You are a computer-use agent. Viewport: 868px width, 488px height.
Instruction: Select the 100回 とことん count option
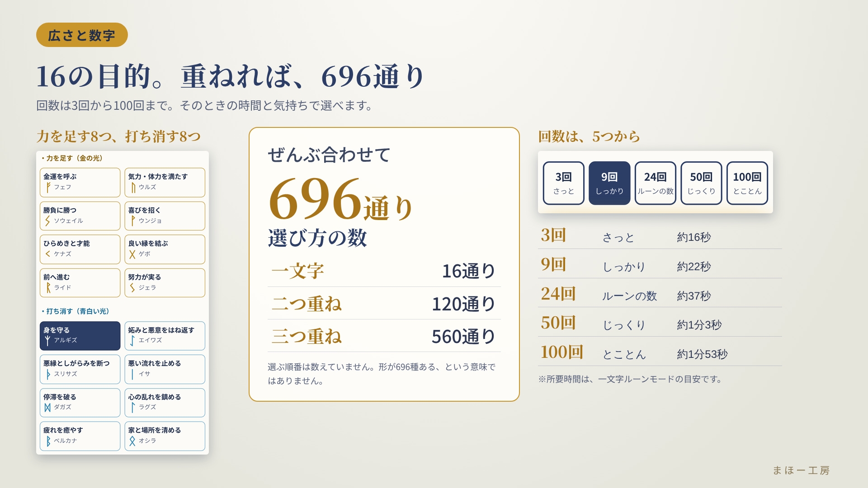(747, 183)
